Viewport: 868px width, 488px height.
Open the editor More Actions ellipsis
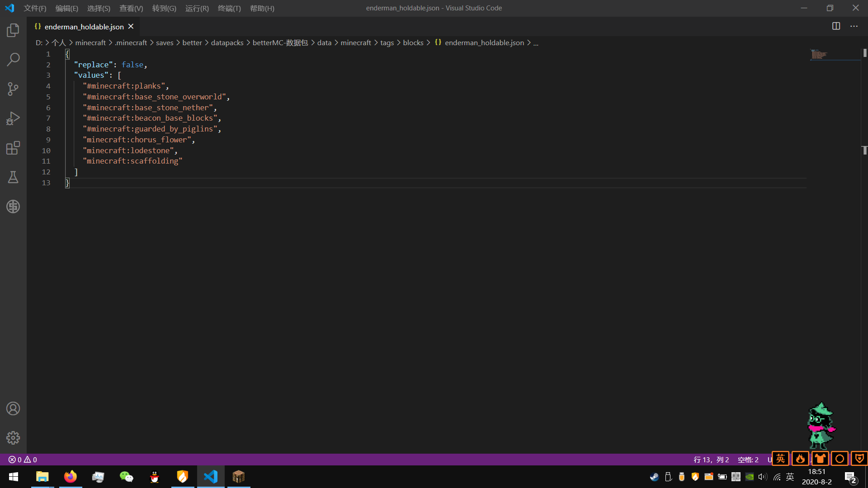[854, 26]
